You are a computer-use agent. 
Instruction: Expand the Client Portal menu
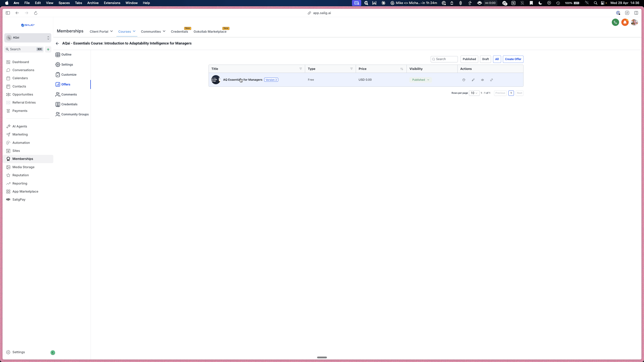(101, 31)
